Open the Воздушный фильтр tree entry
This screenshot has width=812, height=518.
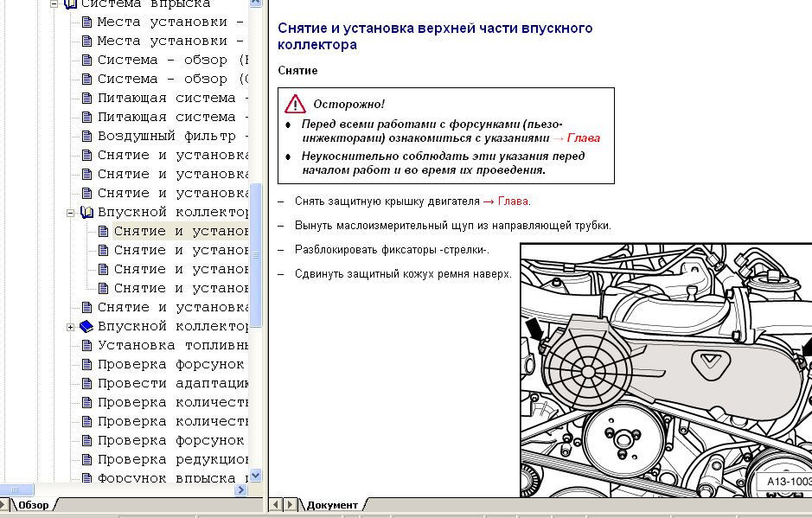[173, 137]
